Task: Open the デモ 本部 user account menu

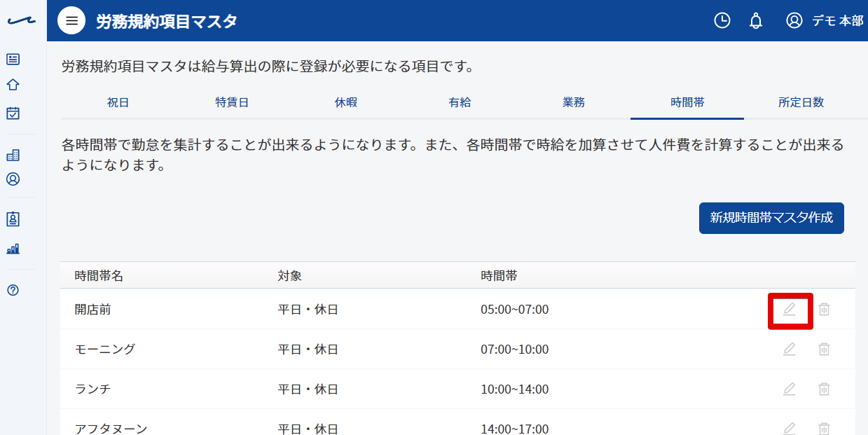Action: coord(825,21)
